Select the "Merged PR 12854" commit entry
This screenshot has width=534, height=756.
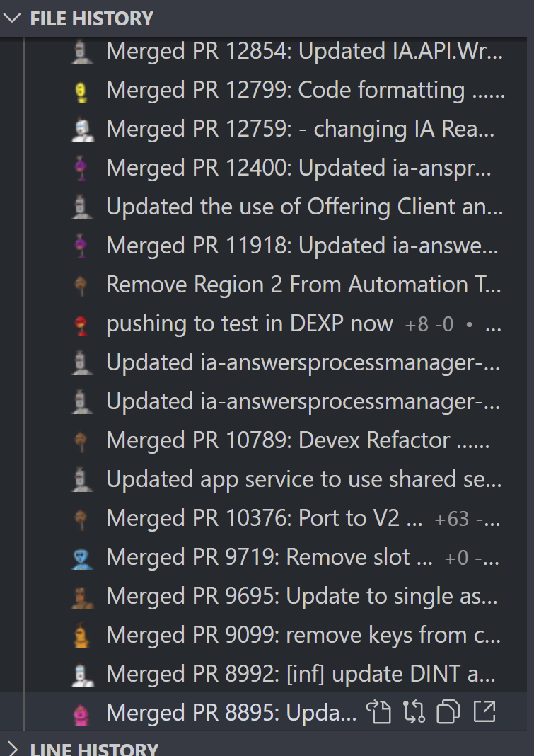(x=269, y=50)
